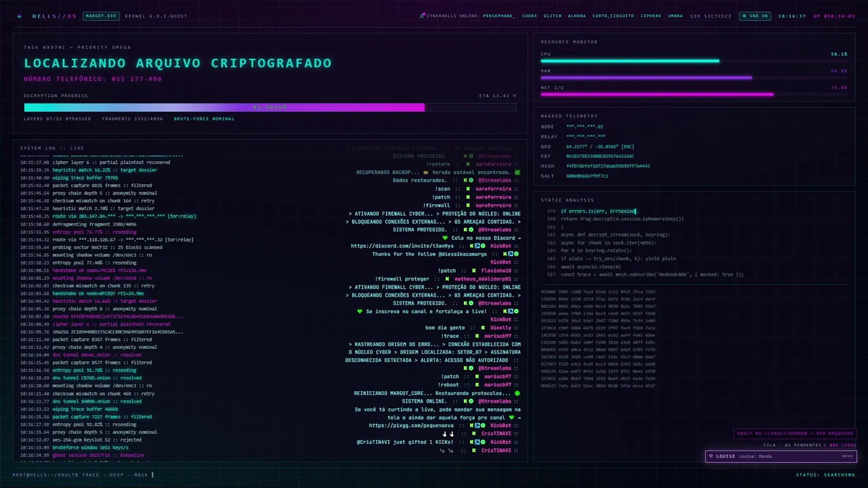Click the green check after Versão estável encontrada
Screen dimensions: 868x488
[x=517, y=172]
